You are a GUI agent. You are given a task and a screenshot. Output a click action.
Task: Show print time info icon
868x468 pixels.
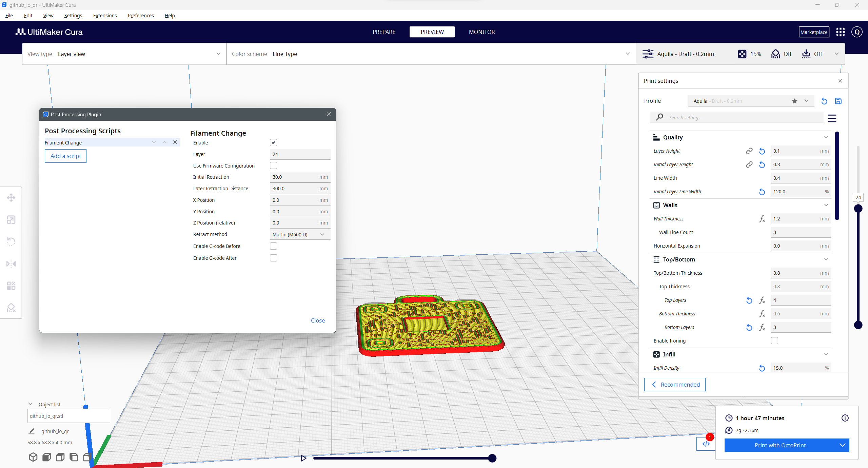coord(845,418)
